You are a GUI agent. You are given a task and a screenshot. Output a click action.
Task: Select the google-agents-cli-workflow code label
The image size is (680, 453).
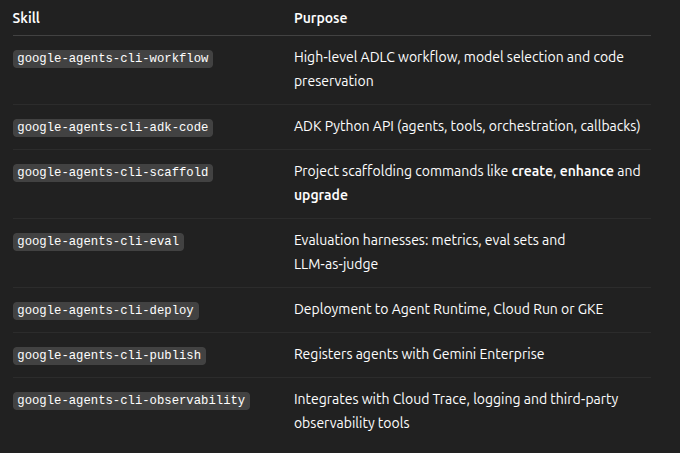[113, 59]
